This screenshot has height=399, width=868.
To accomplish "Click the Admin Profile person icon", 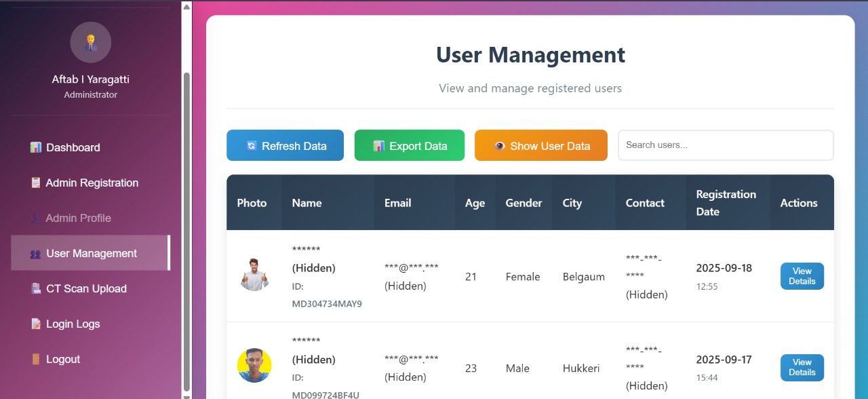I will [x=36, y=218].
